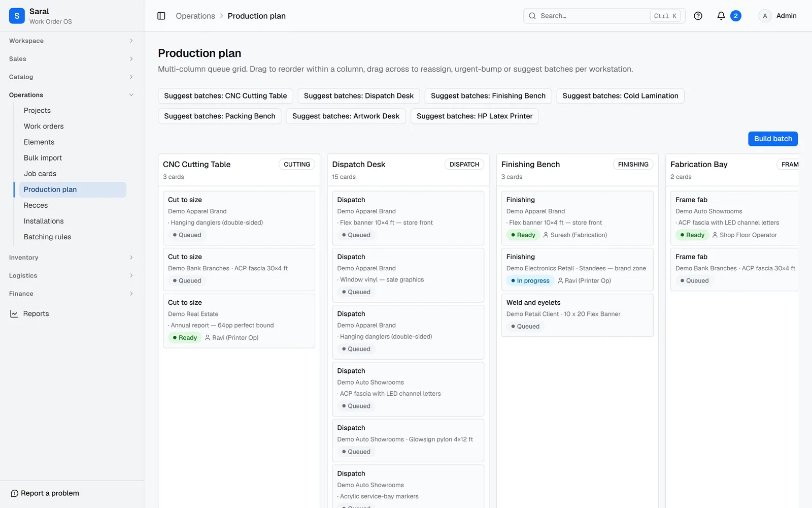Select the Weld and eyelets card

coord(577,315)
